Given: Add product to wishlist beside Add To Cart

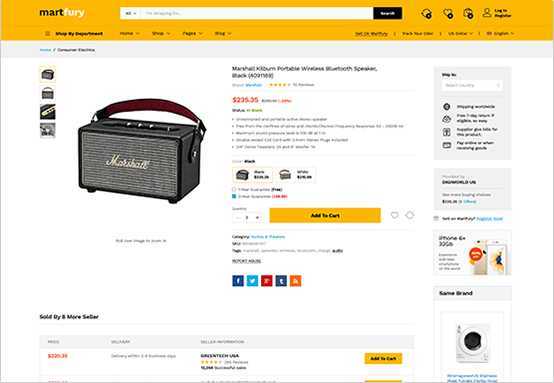Looking at the screenshot, I should pos(395,215).
